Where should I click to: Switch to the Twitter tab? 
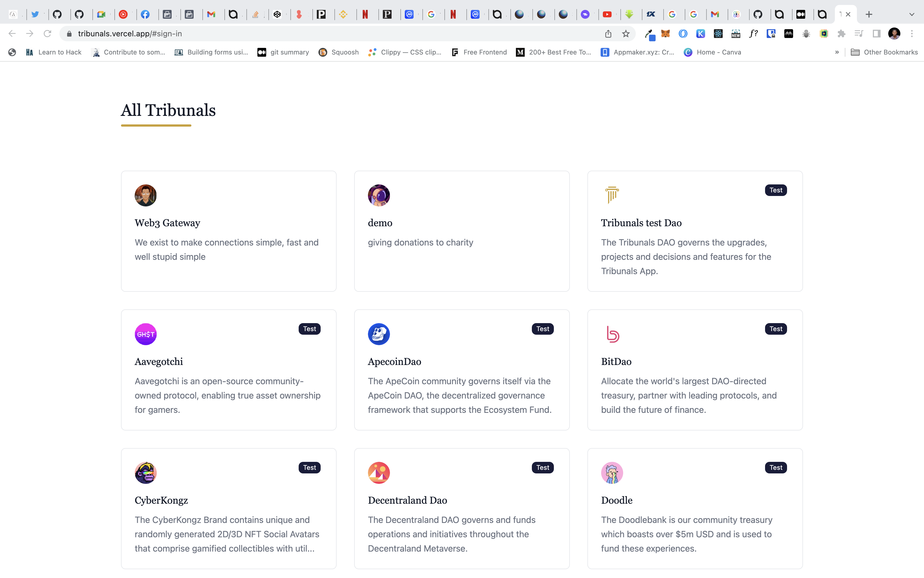35,15
